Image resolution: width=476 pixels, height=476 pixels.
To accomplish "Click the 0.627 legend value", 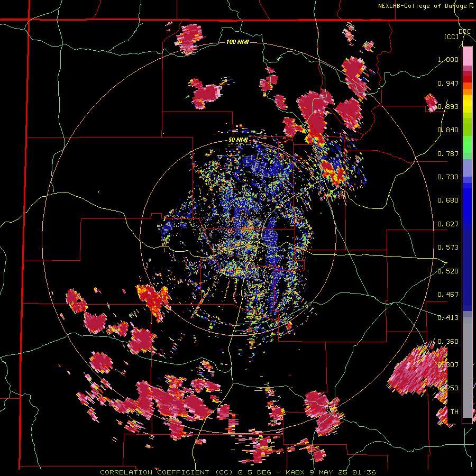I will 448,224.
